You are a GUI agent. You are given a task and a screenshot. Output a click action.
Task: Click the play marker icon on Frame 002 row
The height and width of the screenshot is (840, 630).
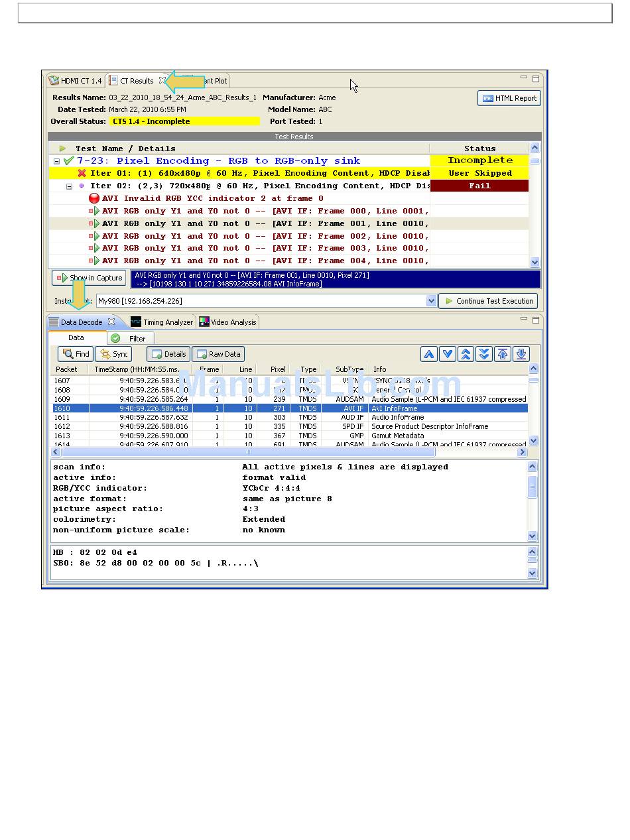coord(94,236)
